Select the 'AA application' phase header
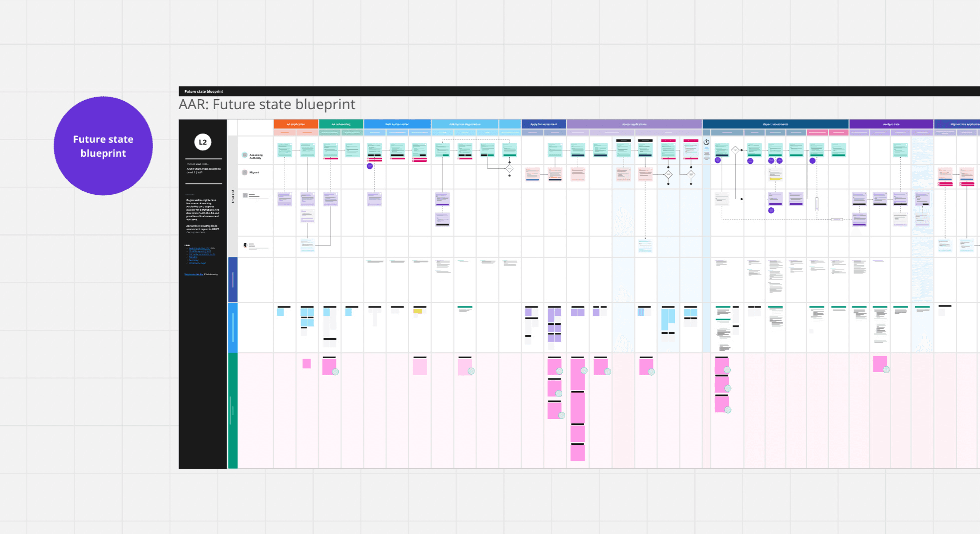The height and width of the screenshot is (534, 980). coord(296,124)
